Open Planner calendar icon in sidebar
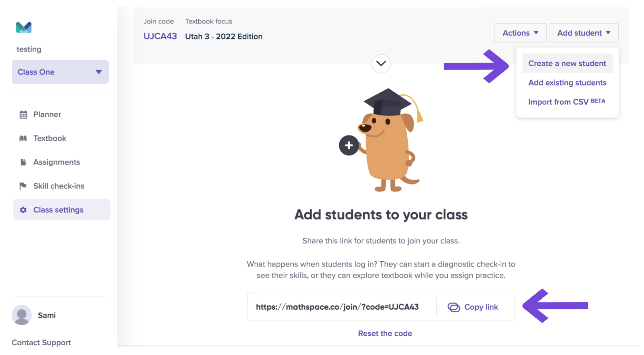The image size is (644, 355). [x=23, y=114]
